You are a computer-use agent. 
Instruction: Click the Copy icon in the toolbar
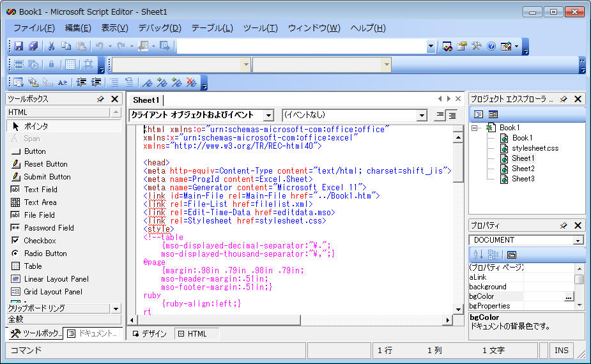click(x=66, y=46)
